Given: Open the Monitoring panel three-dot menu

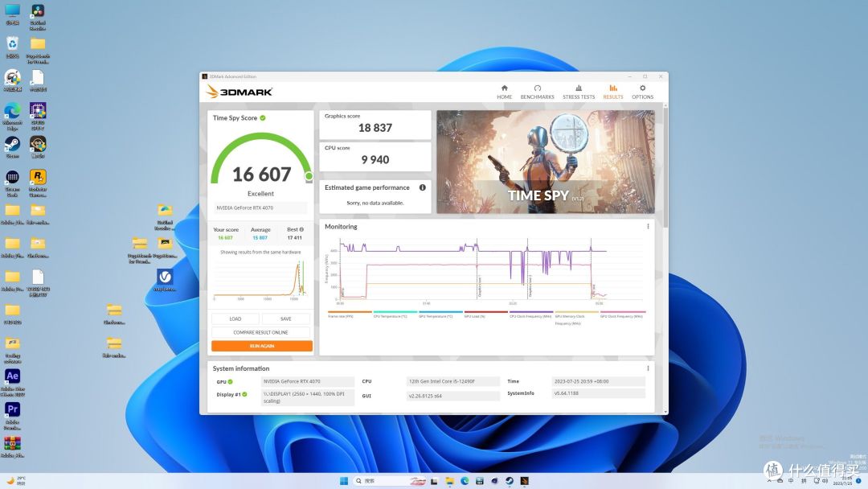Looking at the screenshot, I should (648, 227).
